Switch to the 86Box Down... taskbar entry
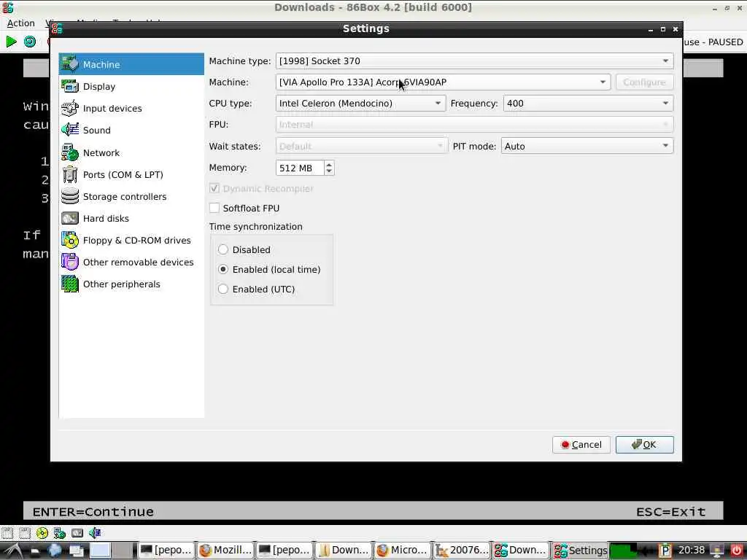The width and height of the screenshot is (747, 560). tap(521, 550)
